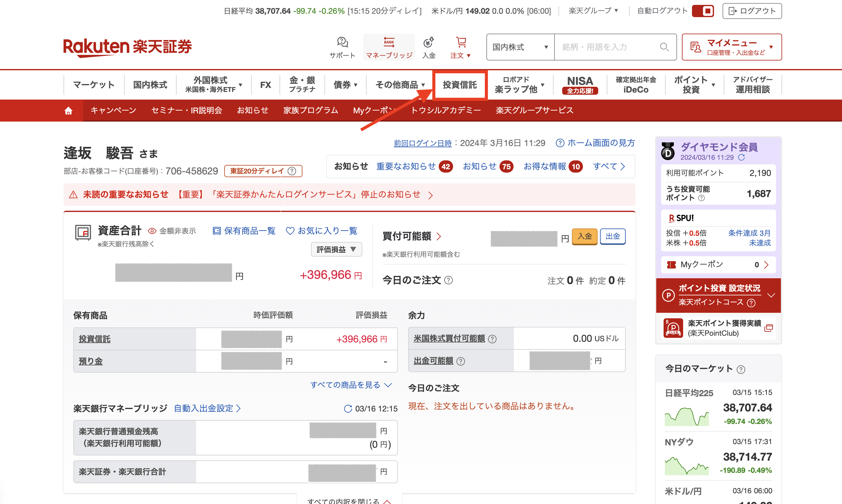The width and height of the screenshot is (842, 504).
Task: Open the 国内株式 search category dropdown
Action: 520,47
